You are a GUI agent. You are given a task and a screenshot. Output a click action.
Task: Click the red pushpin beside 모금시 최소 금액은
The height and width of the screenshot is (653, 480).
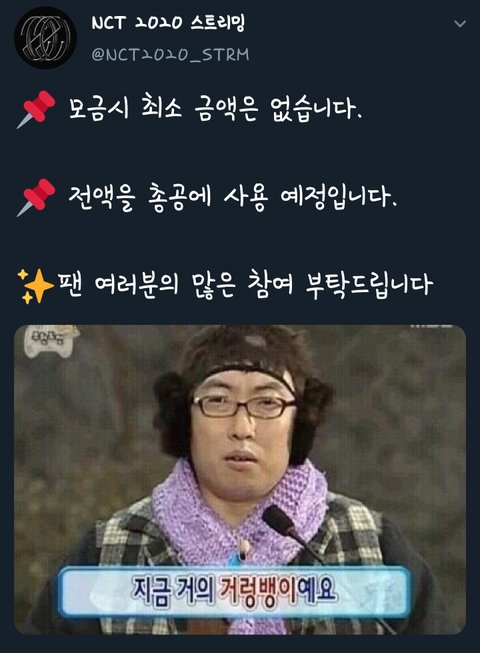(36, 109)
